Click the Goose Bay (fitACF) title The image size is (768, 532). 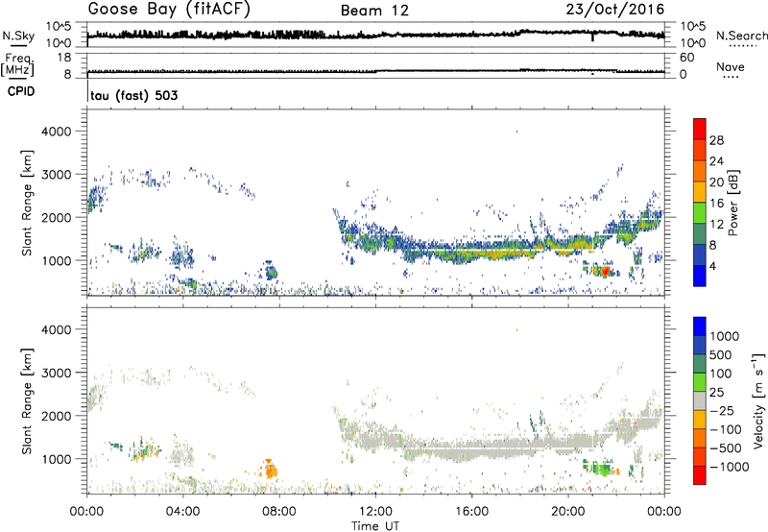pos(169,10)
